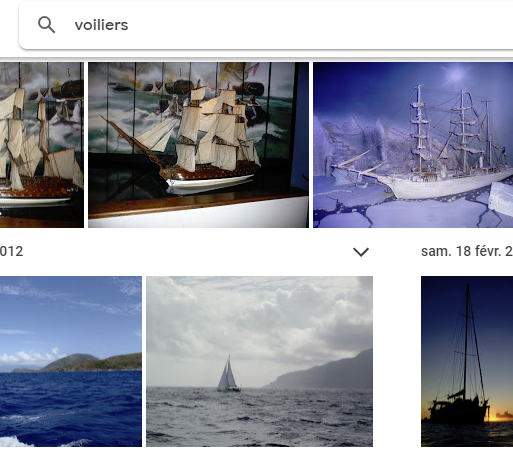
Task: Focus the search field containing "voiliers"
Action: (267, 25)
